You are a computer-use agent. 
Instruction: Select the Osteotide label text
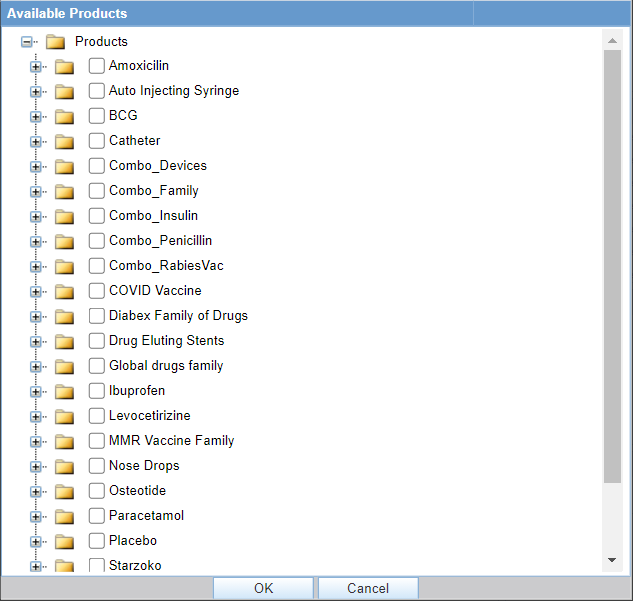click(137, 491)
